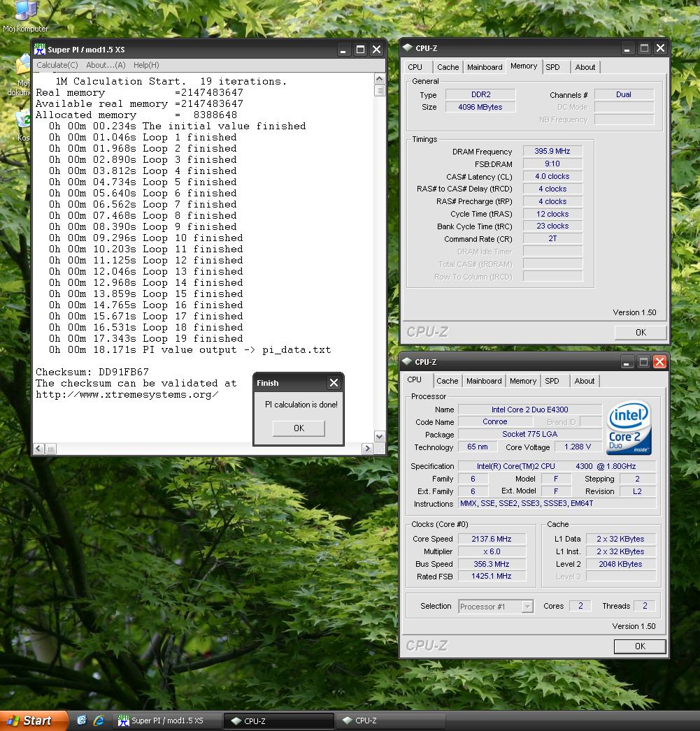Open the Mój komputer desktop icon
The image size is (700, 731).
(x=25, y=13)
